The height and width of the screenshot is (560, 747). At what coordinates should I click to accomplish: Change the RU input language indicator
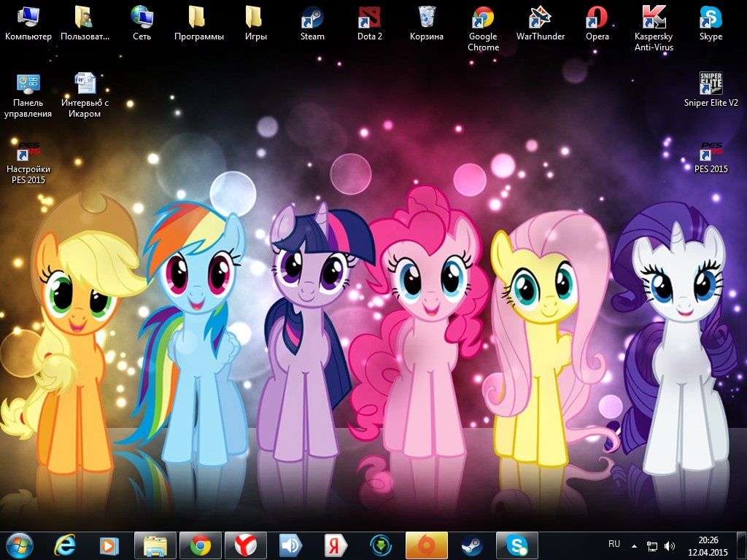[x=614, y=544]
